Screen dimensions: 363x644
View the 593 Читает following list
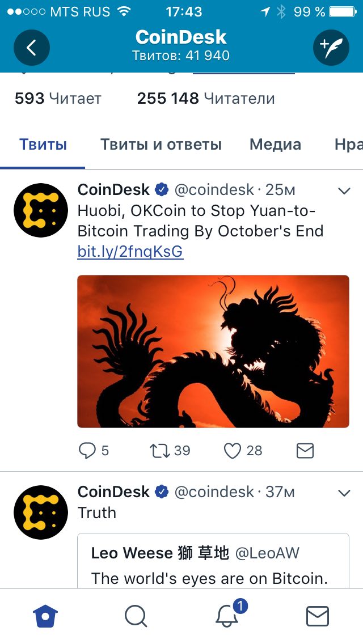(x=58, y=99)
